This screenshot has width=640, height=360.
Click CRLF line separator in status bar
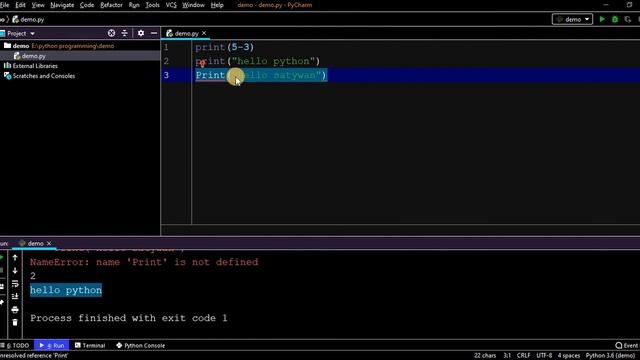tap(523, 356)
